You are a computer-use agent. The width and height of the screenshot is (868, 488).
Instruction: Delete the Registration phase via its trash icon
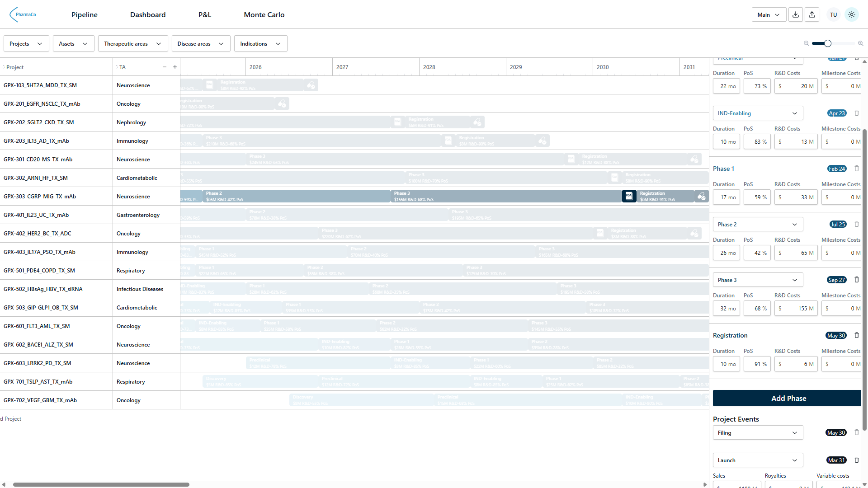pyautogui.click(x=857, y=335)
